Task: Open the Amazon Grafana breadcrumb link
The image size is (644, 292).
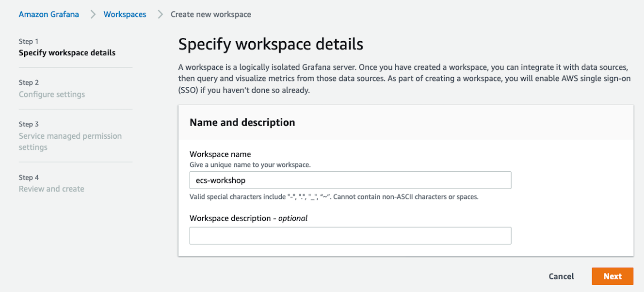Action: 48,14
